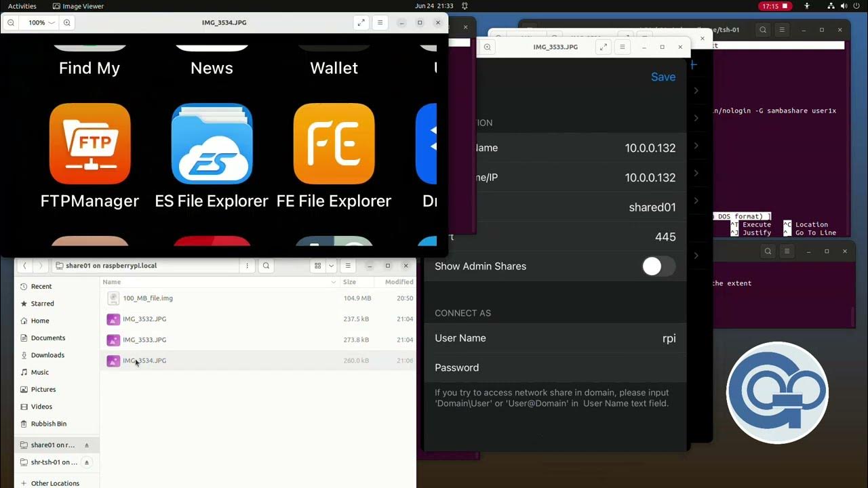Open the hamburger menu of IMG_3533.JPG viewer
The height and width of the screenshot is (488, 868).
622,47
